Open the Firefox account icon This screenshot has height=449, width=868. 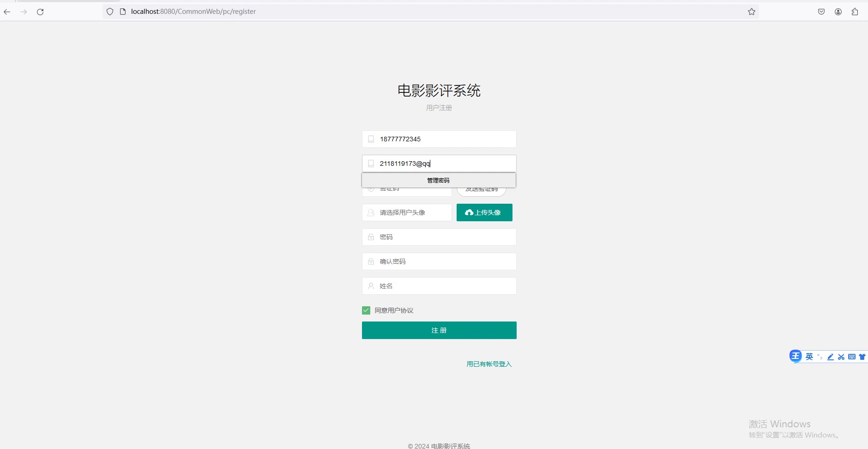838,12
